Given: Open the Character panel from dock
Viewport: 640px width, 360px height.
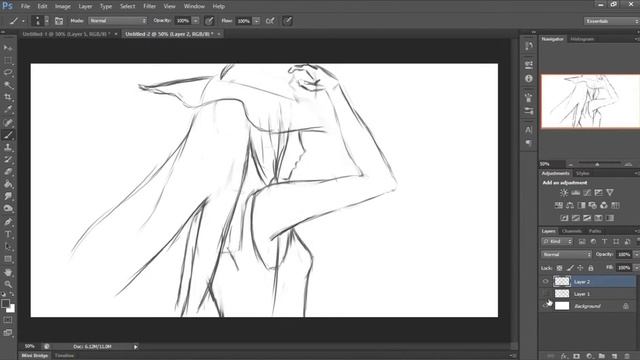Looking at the screenshot, I should click(529, 130).
